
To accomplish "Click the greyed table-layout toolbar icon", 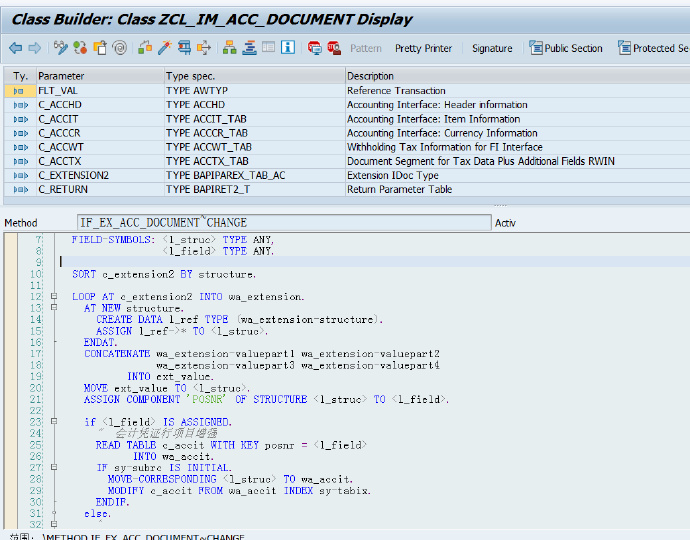I will coord(268,47).
